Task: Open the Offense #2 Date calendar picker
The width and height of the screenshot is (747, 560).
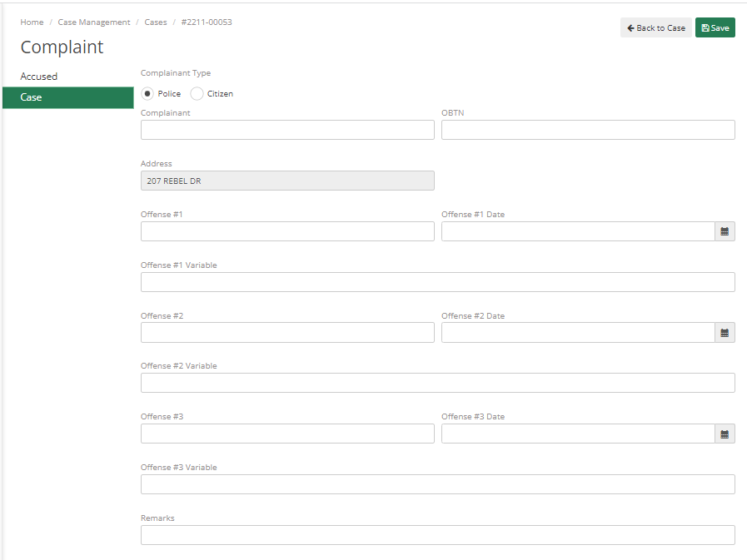Action: pyautogui.click(x=725, y=333)
